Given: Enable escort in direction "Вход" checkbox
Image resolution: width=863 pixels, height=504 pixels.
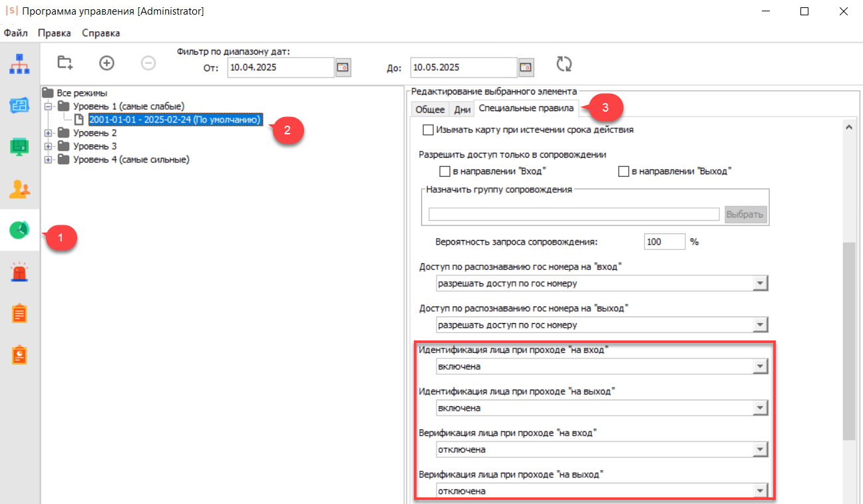Looking at the screenshot, I should [x=445, y=172].
